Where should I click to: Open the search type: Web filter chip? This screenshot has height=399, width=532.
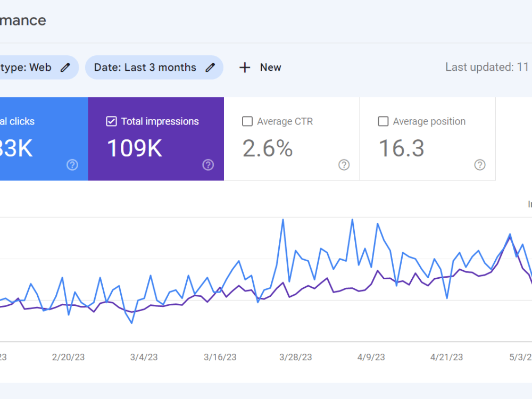tap(39, 68)
